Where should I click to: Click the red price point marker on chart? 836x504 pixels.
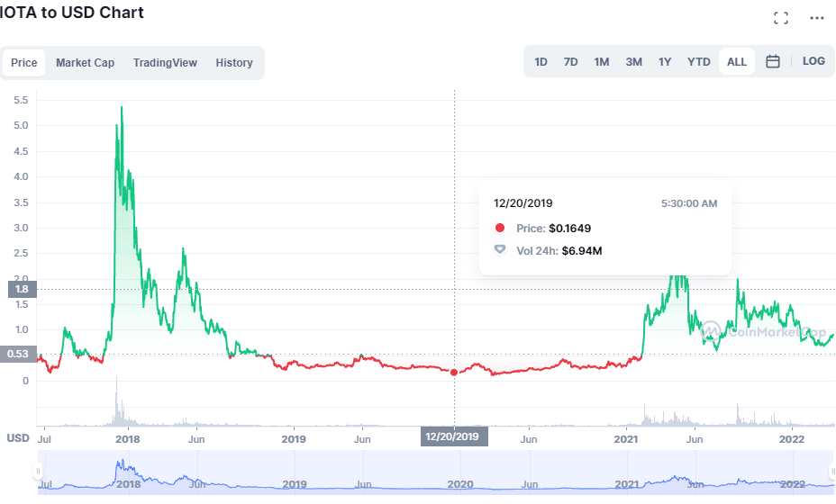pyautogui.click(x=454, y=373)
